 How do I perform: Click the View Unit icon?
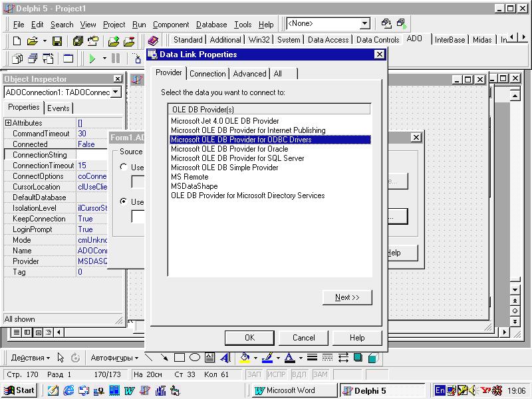pyautogui.click(x=17, y=59)
